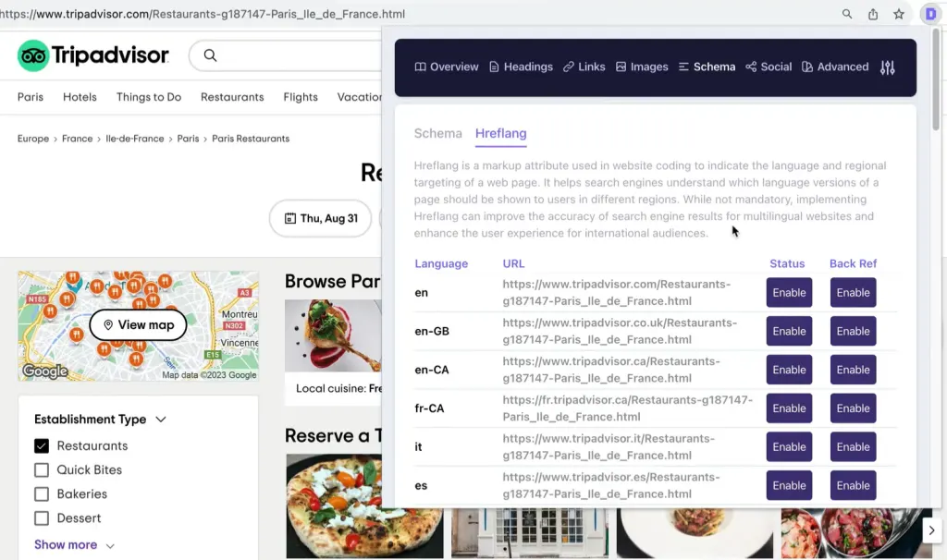
Task: Click the extension panel scrollbar
Action: tap(936, 79)
